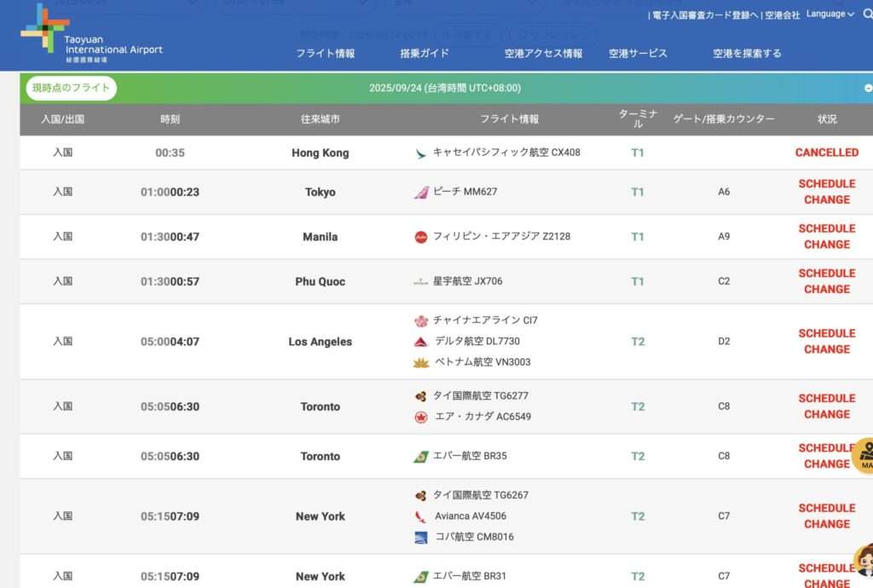Follow the 電子入国審査カード登録へ link
The width and height of the screenshot is (873, 588).
(x=705, y=15)
